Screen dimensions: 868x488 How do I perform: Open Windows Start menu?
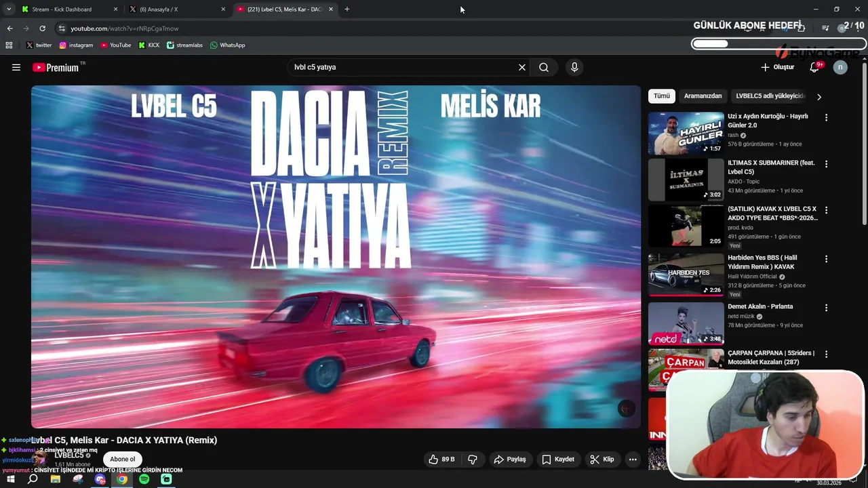pyautogui.click(x=10, y=479)
